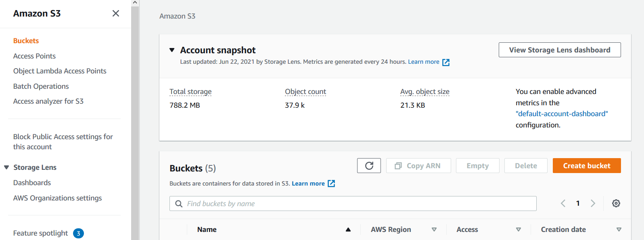Click the 788.2 MB total storage value
This screenshot has width=644, height=240.
tap(185, 105)
